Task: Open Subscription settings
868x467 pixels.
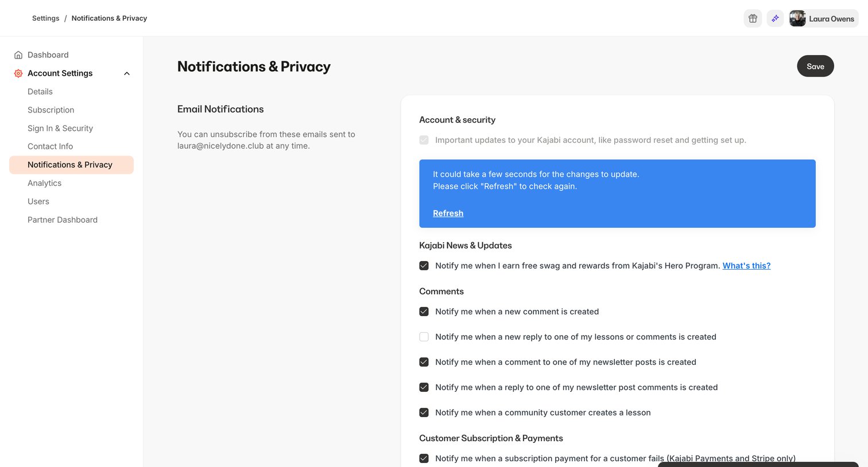Action: coord(51,110)
